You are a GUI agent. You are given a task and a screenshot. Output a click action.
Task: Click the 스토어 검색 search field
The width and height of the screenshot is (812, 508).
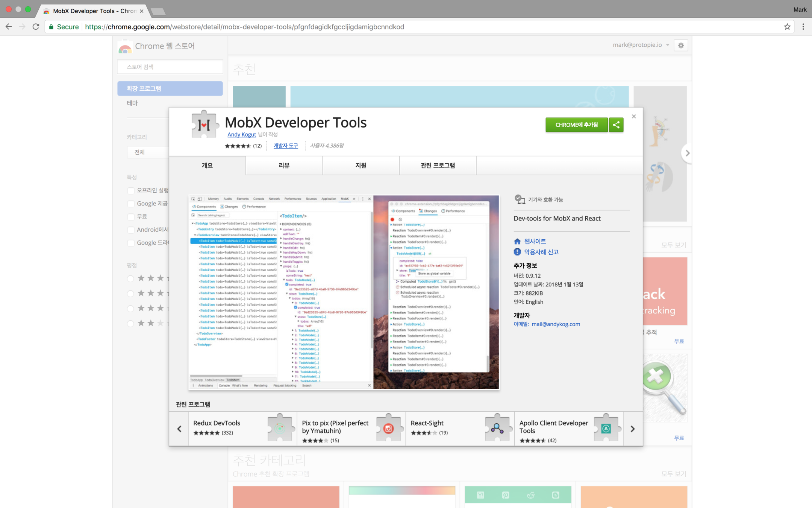[170, 67]
